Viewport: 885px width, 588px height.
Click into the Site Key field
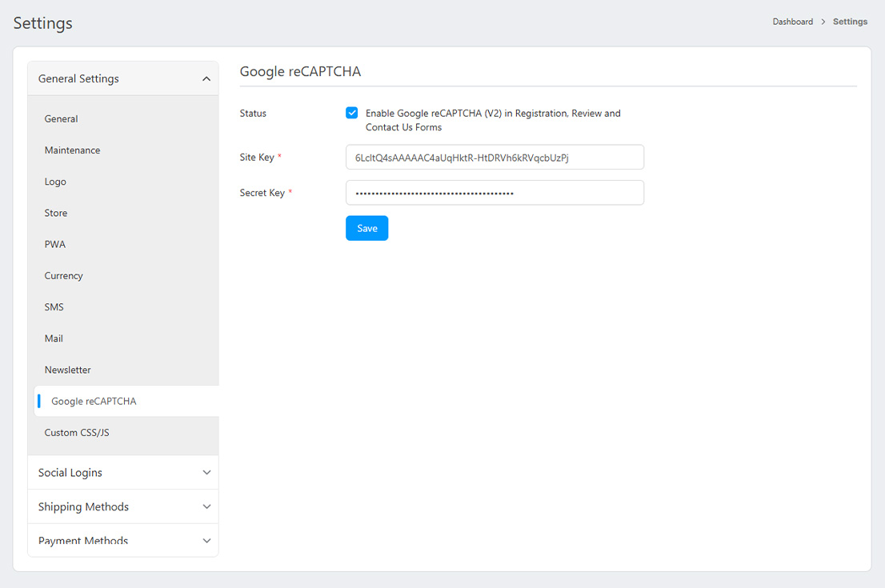pyautogui.click(x=495, y=158)
